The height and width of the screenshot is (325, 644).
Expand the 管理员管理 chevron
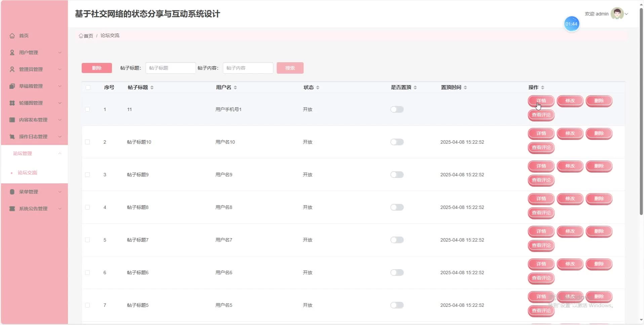60,69
